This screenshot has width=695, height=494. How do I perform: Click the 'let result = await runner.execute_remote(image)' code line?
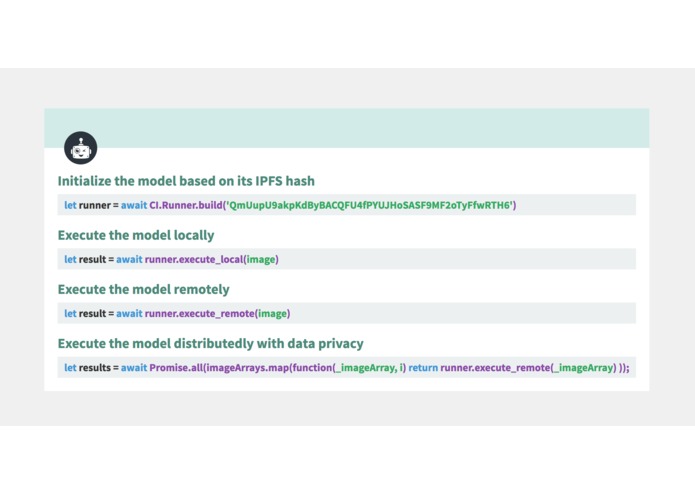pos(347,313)
